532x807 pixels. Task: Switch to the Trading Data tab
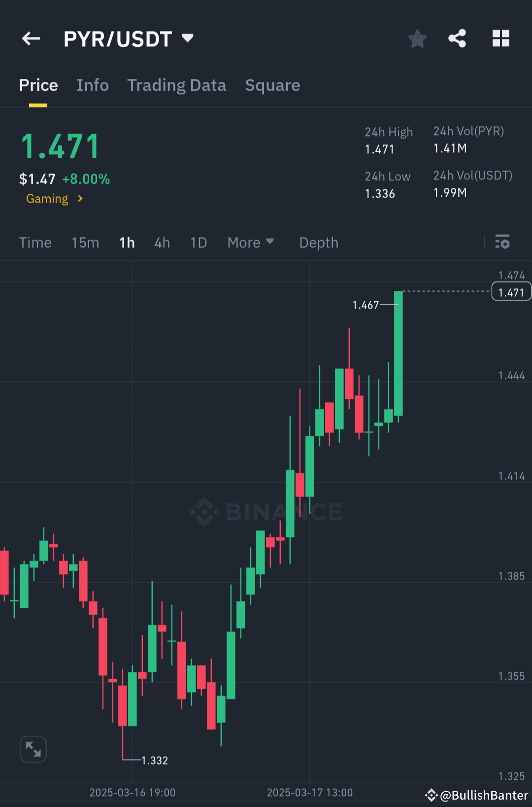[x=176, y=85]
